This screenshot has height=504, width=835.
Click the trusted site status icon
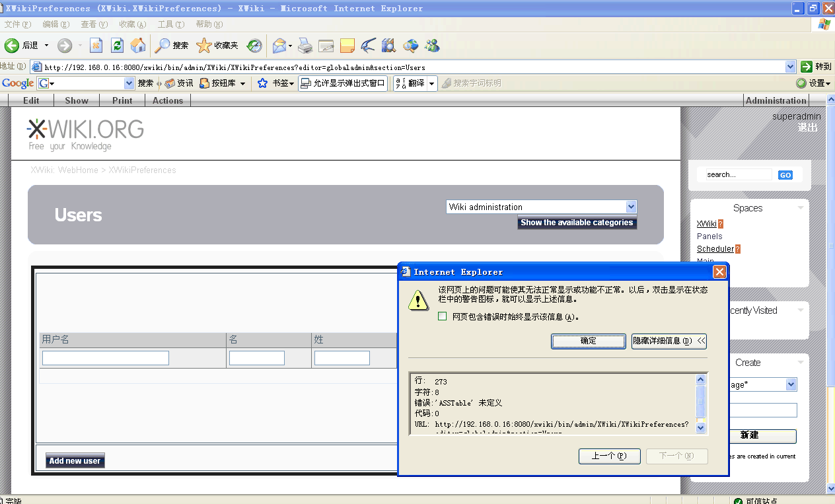pyautogui.click(x=739, y=501)
